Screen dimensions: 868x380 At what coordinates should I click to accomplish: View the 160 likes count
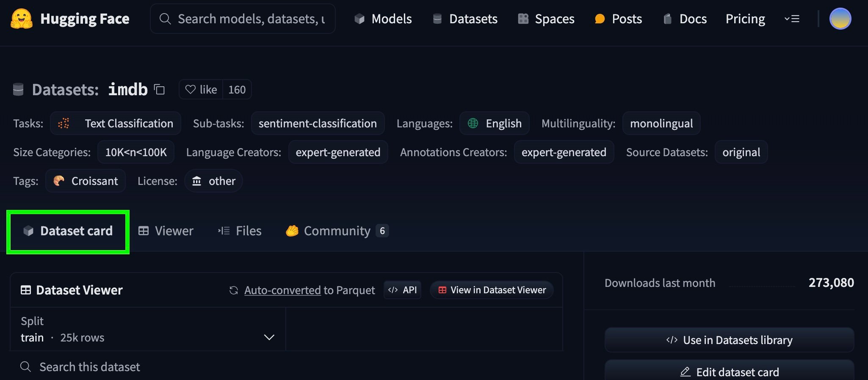[x=237, y=89]
